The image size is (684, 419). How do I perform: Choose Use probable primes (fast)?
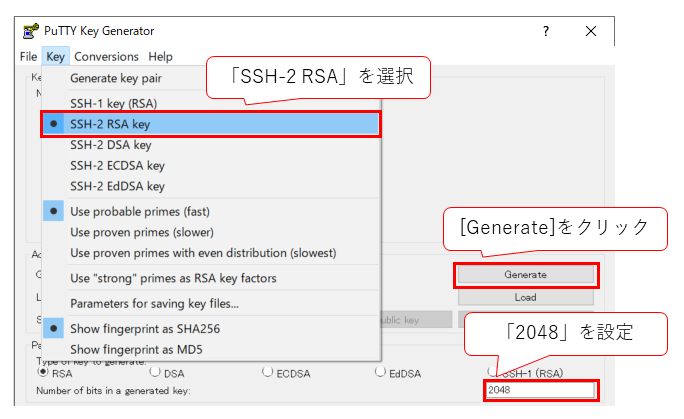tap(212, 211)
